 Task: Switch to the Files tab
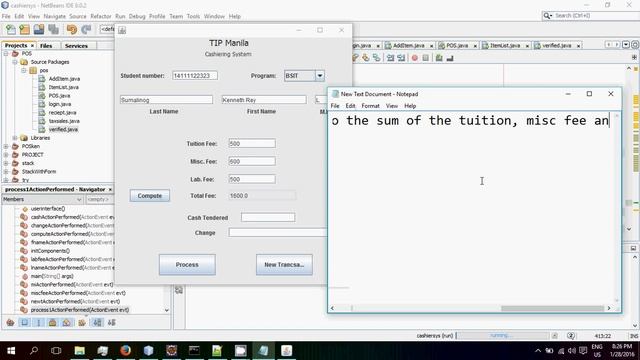pyautogui.click(x=46, y=46)
